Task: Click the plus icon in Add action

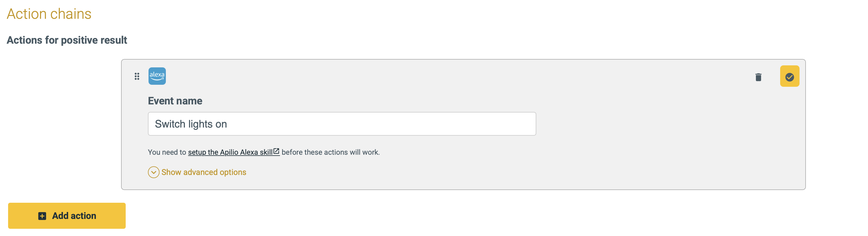Action: [x=42, y=216]
